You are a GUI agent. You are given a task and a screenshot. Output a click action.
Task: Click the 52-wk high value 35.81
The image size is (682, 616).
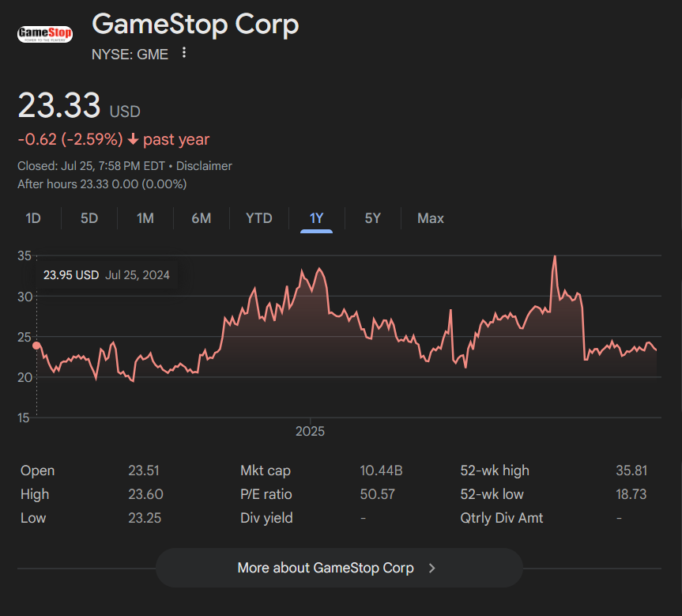[x=631, y=471]
